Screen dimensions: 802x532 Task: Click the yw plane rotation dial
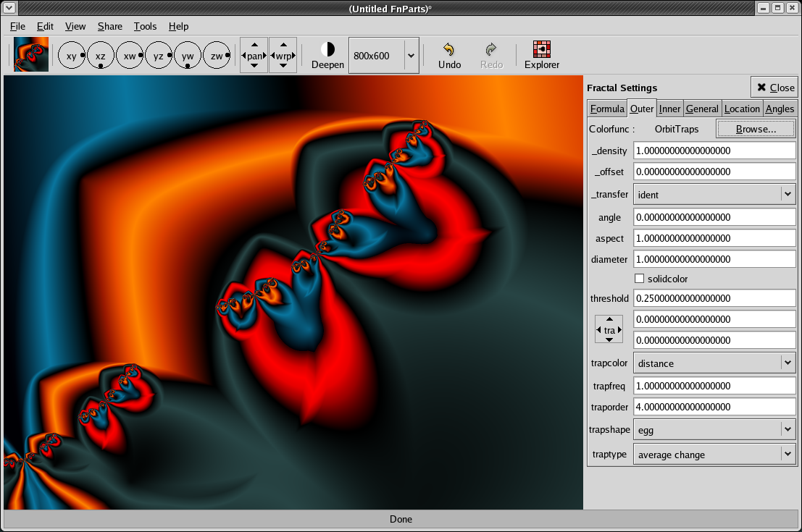[188, 56]
